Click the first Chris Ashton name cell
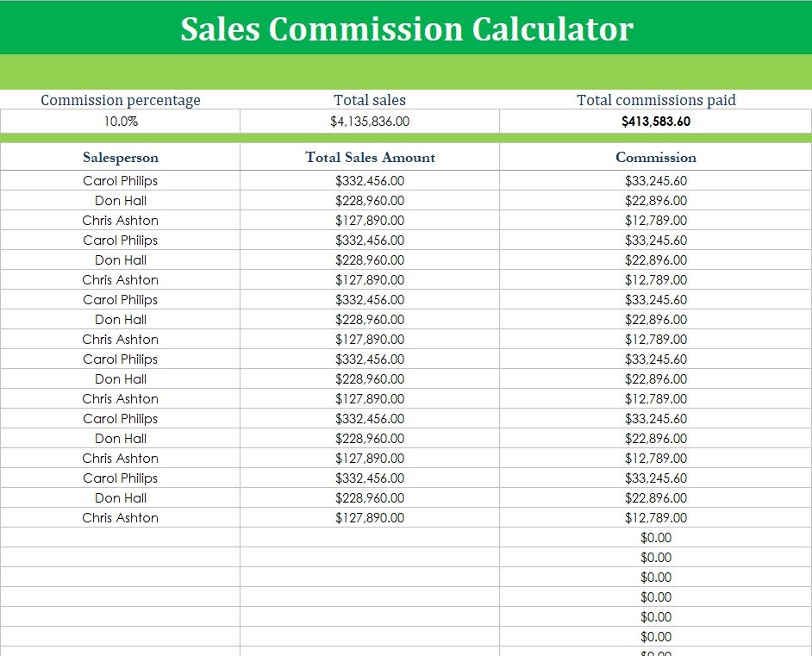The height and width of the screenshot is (656, 812). click(120, 221)
